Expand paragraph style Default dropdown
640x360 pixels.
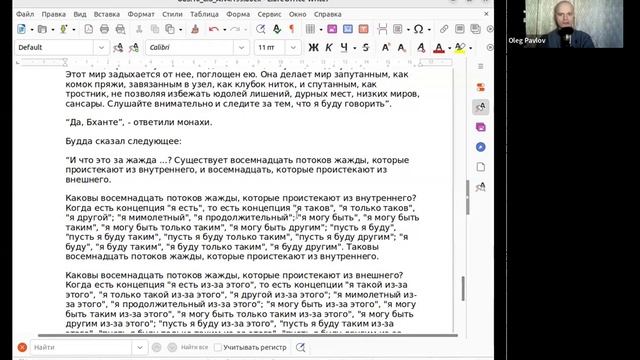click(x=101, y=48)
